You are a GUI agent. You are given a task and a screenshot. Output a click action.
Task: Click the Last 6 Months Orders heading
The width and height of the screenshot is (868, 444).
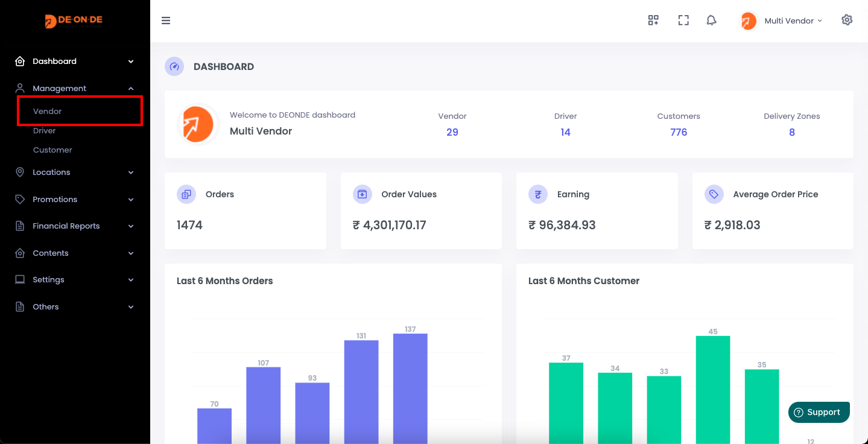tap(224, 281)
